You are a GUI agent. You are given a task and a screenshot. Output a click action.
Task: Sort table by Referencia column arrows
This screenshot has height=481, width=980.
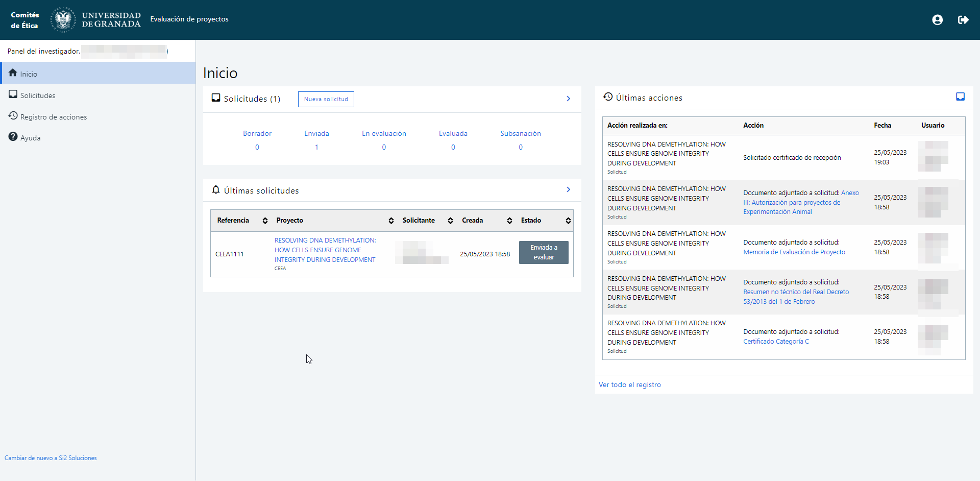265,221
